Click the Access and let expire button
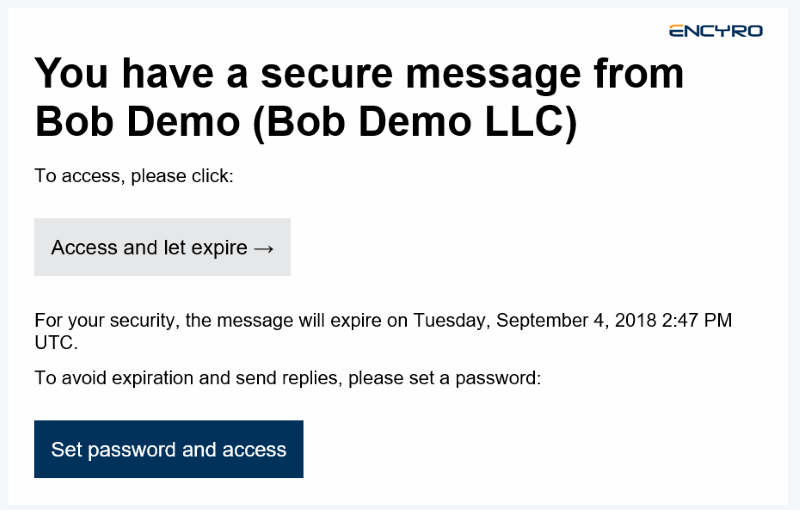Viewport: 800px width, 510px height. tap(162, 247)
